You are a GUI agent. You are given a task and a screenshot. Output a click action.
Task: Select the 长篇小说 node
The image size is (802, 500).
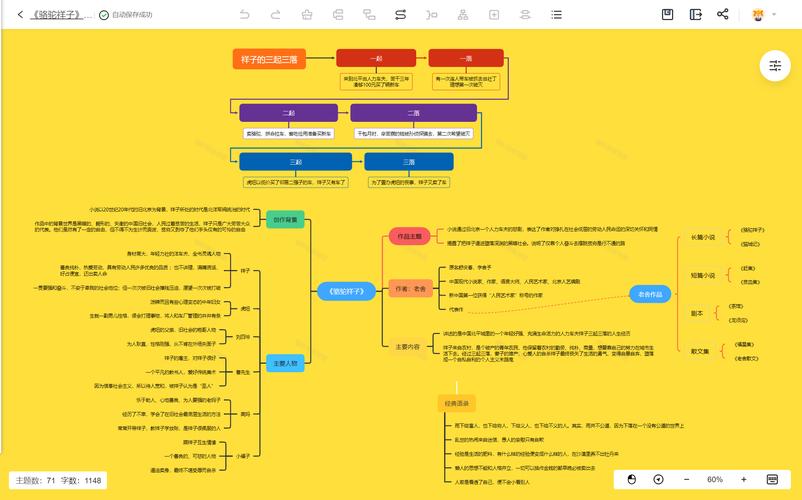click(x=703, y=237)
